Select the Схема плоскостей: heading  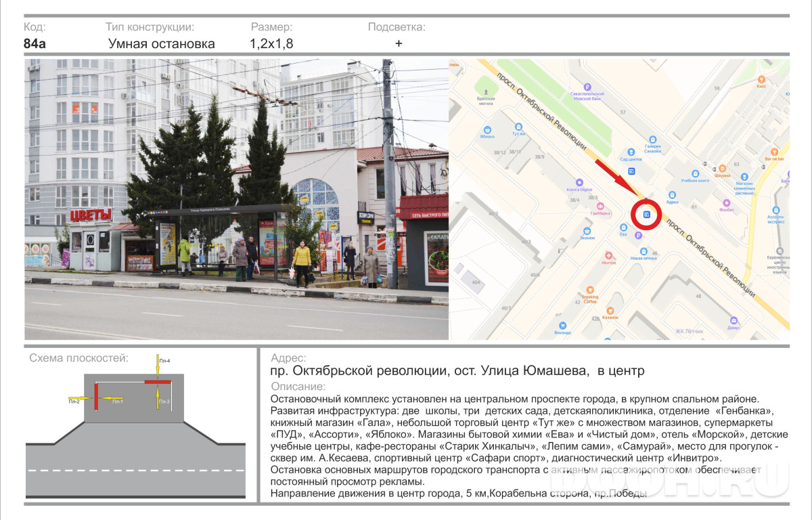click(78, 358)
